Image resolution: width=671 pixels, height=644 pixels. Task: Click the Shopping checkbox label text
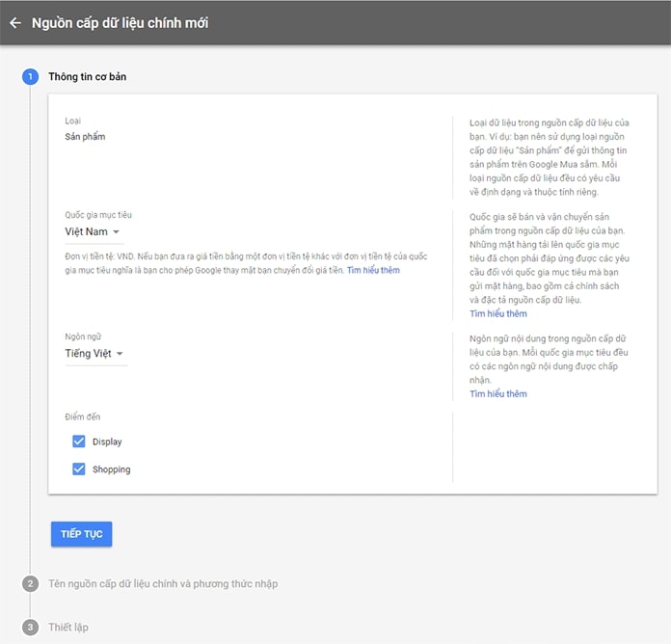click(111, 470)
